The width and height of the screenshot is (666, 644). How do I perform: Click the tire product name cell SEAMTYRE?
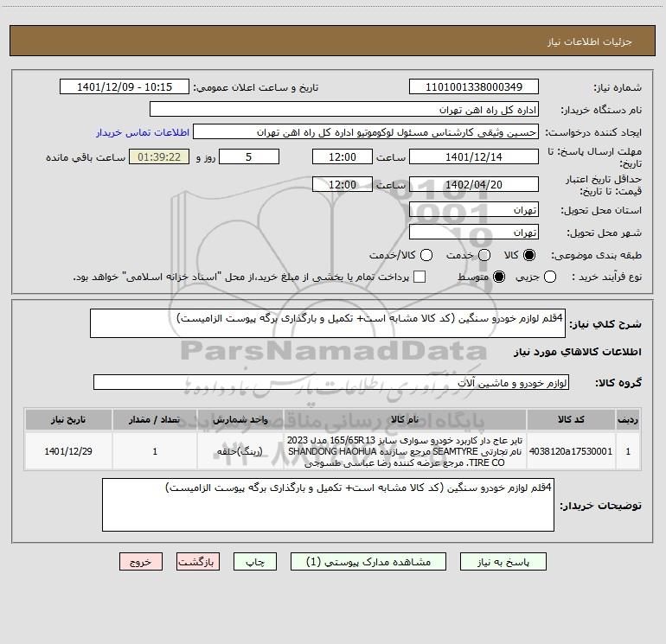405,451
